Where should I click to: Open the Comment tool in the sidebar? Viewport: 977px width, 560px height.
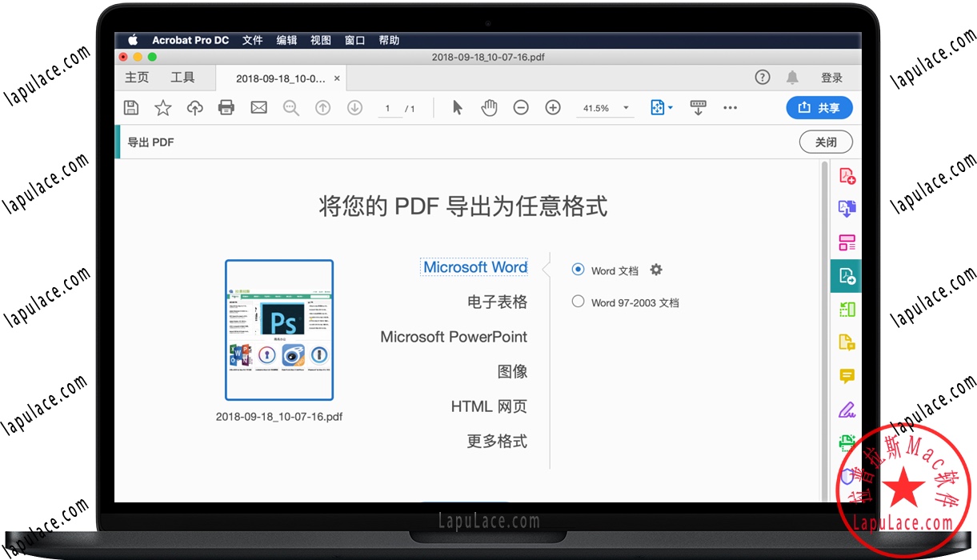847,376
